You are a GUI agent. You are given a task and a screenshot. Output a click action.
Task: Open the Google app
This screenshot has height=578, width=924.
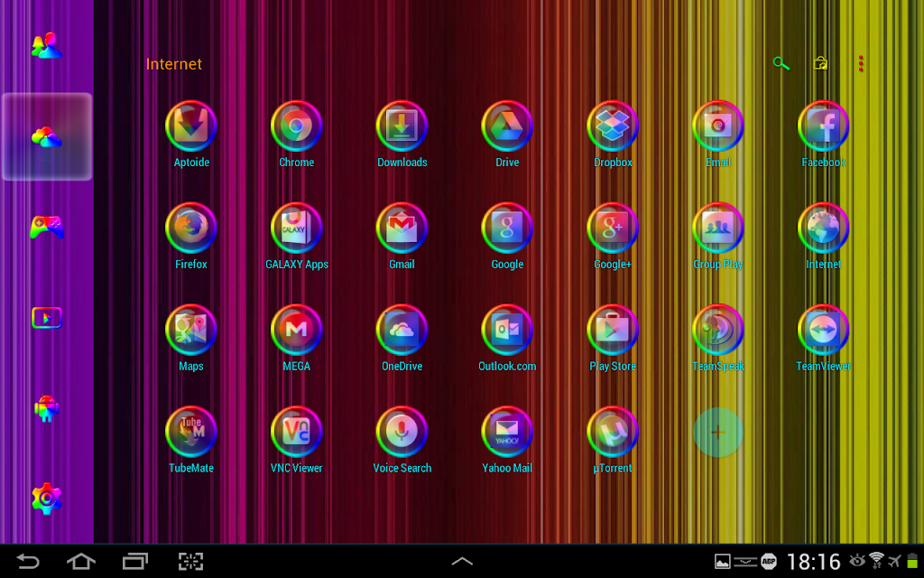tap(507, 228)
